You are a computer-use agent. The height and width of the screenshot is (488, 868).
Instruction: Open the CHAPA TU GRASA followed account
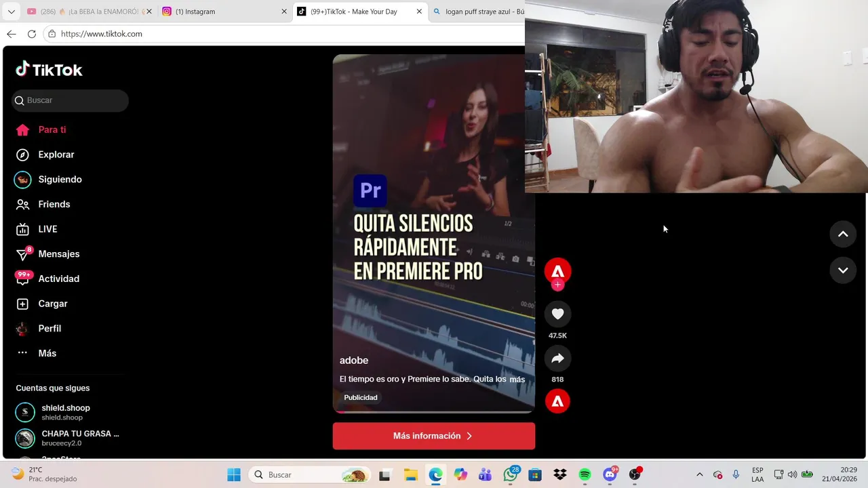tap(66, 438)
